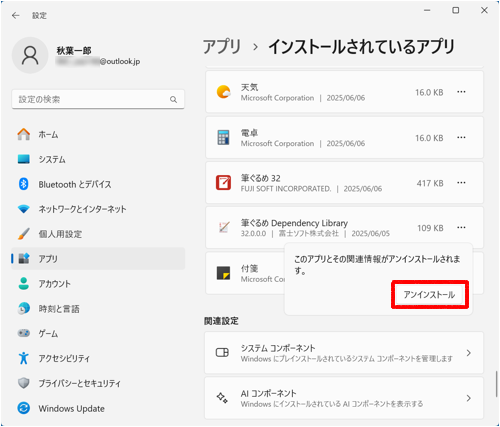The image size is (500, 427).
Task: Click the ゲーム label in sidebar
Action: pyautogui.click(x=48, y=333)
